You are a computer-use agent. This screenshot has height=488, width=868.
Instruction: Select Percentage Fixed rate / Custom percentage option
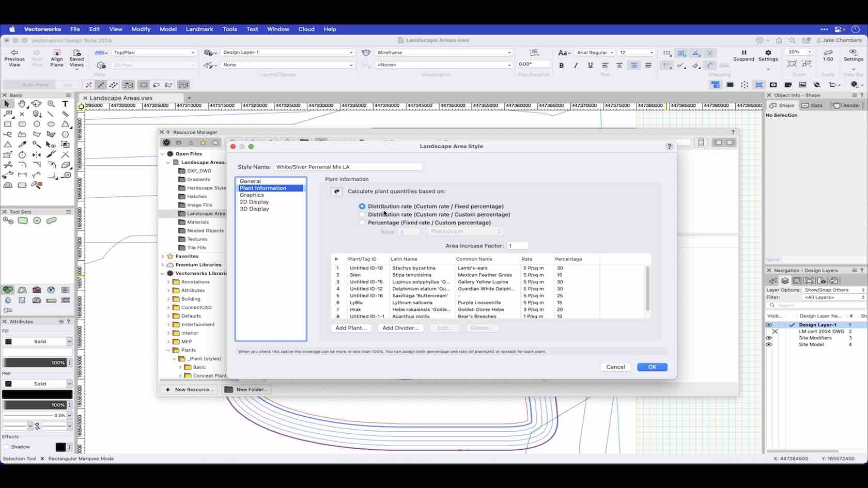[362, 223]
